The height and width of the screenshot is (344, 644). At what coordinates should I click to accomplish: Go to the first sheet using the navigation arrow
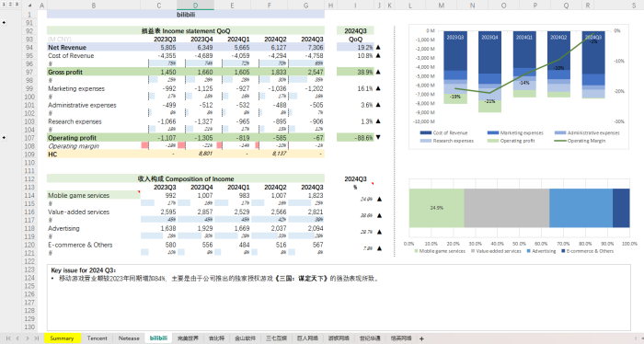(x=8, y=338)
